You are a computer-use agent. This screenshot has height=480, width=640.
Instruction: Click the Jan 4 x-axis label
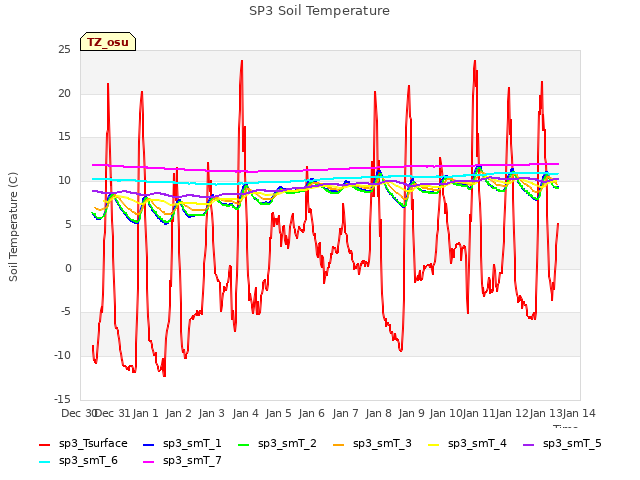coord(245,413)
